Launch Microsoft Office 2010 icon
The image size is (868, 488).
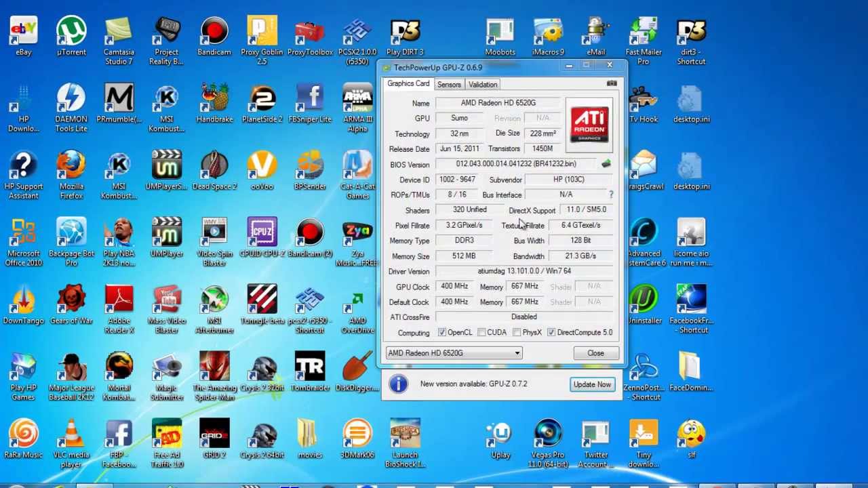click(x=24, y=241)
